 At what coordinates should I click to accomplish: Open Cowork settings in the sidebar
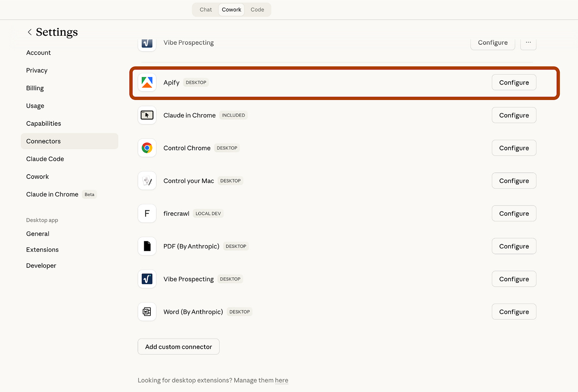(38, 177)
